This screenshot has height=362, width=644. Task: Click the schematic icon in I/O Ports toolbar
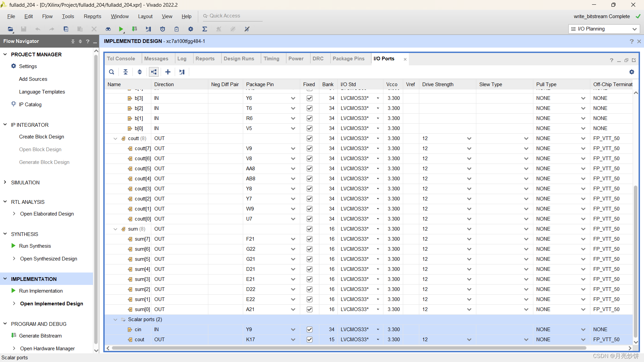[x=182, y=72]
